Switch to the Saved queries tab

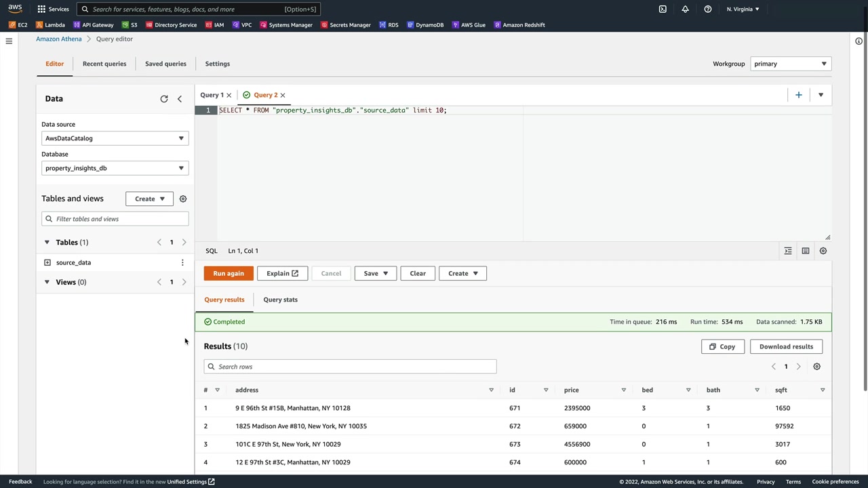(x=165, y=64)
